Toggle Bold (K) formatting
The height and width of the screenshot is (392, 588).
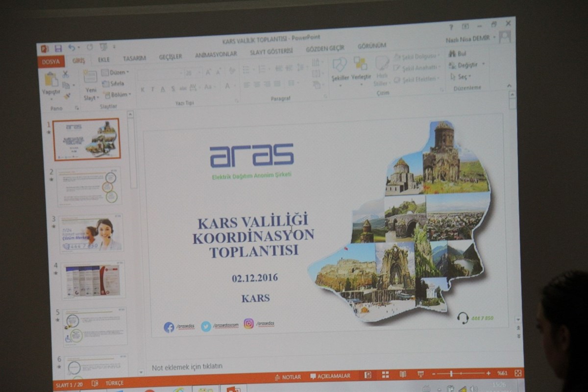tap(143, 90)
